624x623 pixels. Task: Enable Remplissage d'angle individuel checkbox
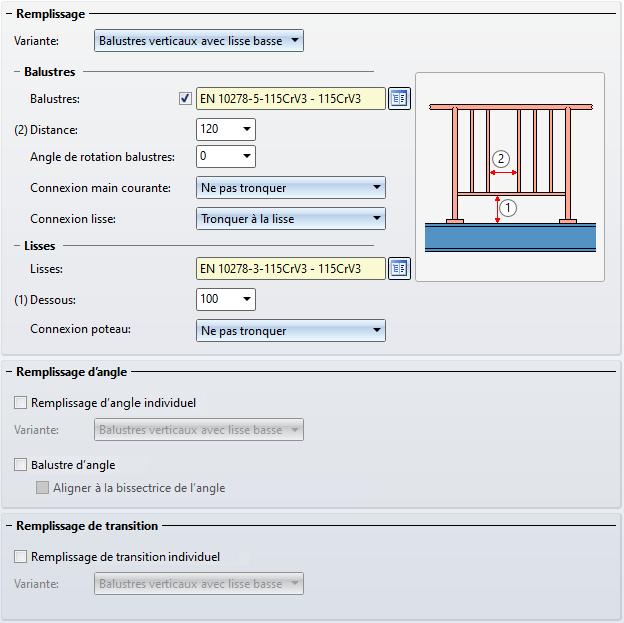tap(22, 403)
